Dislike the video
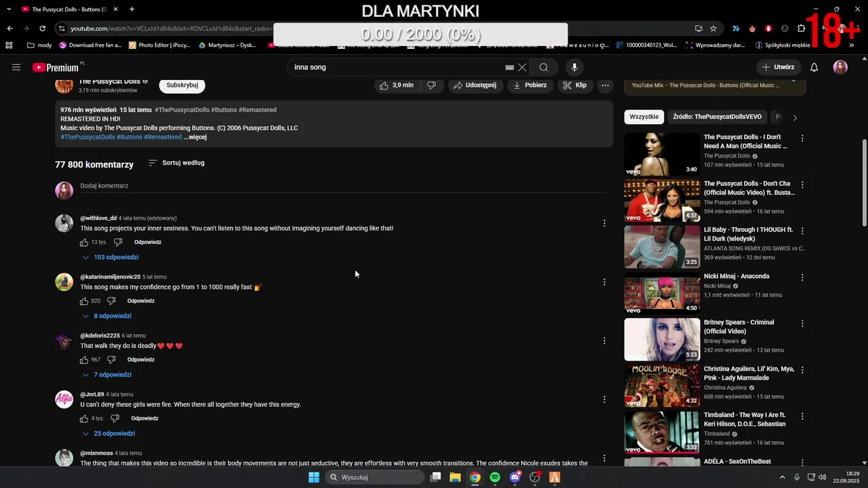This screenshot has width=868, height=488. click(431, 85)
